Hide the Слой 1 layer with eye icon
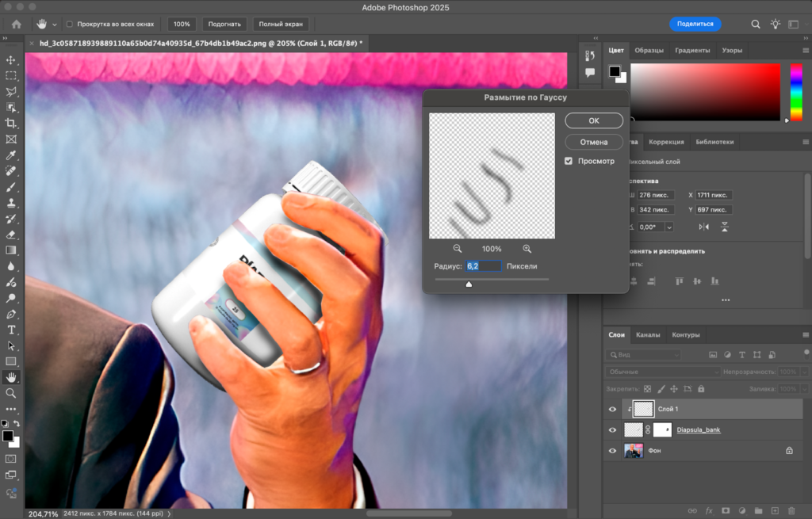 (x=612, y=409)
